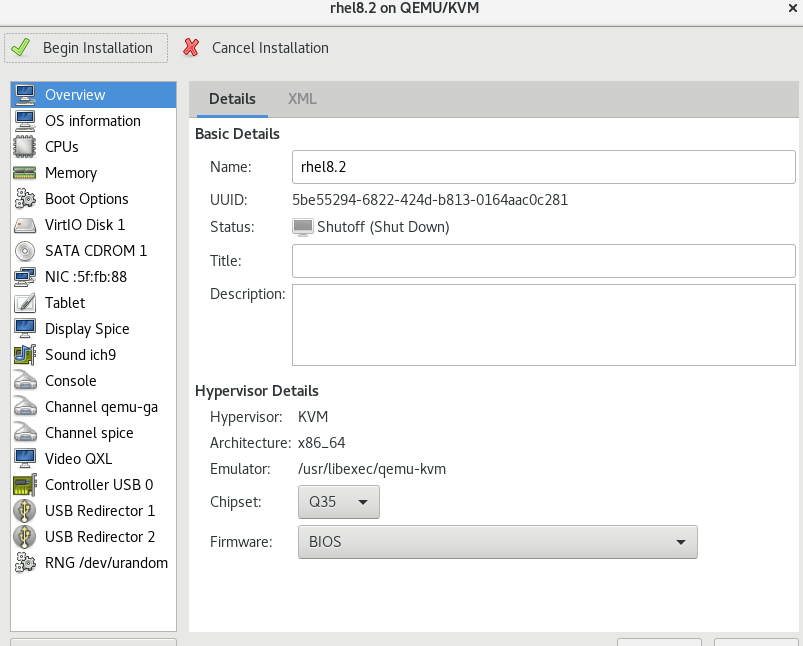Viewport: 803px width, 646px height.
Task: Click the Title input field
Action: tap(543, 261)
